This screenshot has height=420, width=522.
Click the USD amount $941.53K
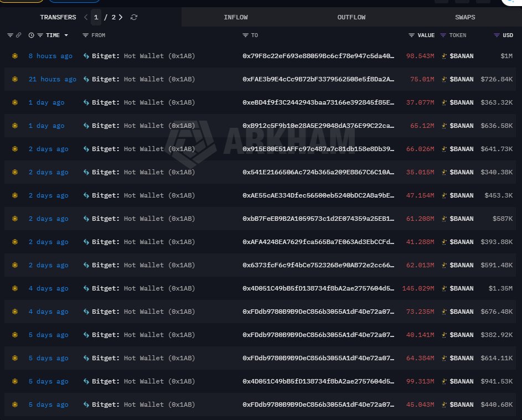click(x=497, y=381)
